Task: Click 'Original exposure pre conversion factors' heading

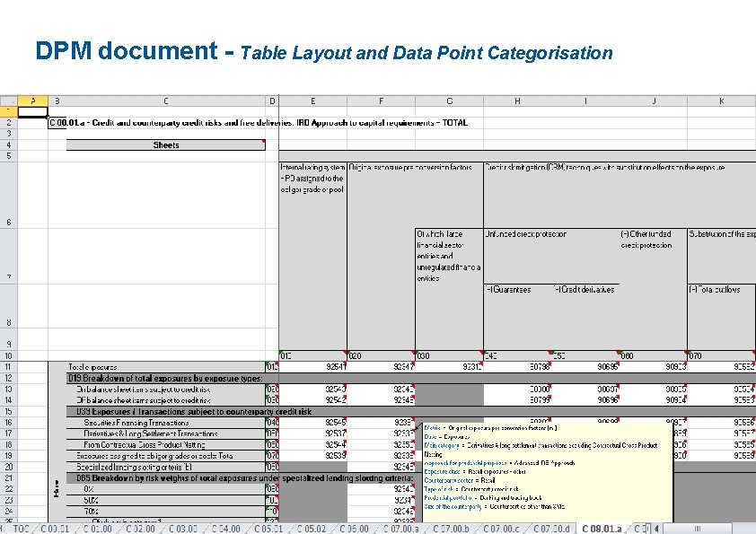Action: pos(410,167)
